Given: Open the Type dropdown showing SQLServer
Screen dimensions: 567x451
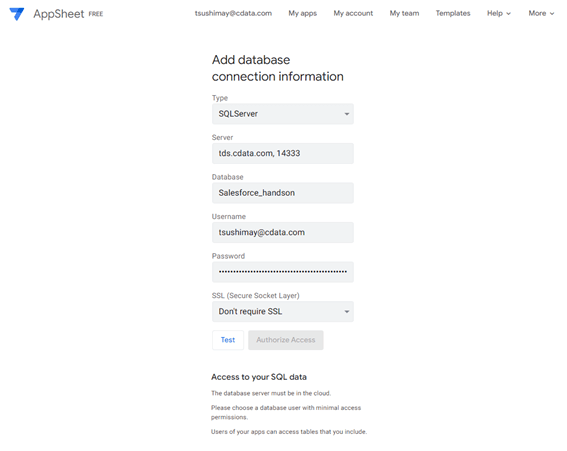Looking at the screenshot, I should click(283, 114).
